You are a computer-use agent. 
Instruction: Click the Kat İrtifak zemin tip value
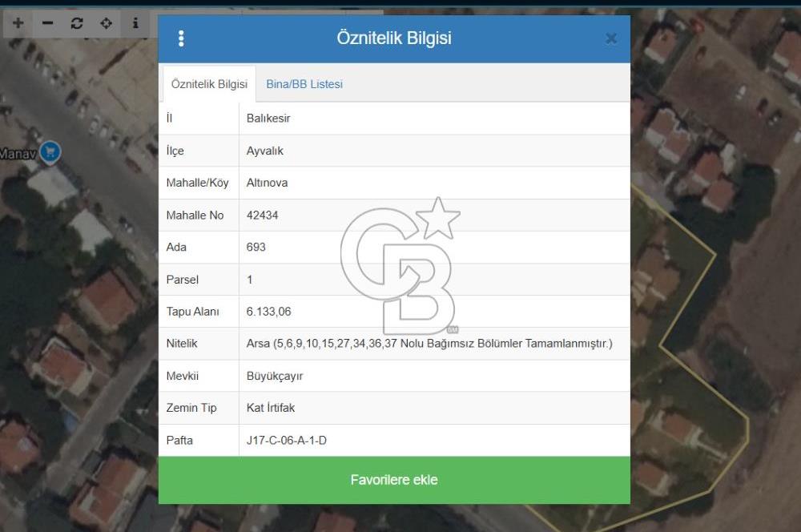tap(271, 408)
